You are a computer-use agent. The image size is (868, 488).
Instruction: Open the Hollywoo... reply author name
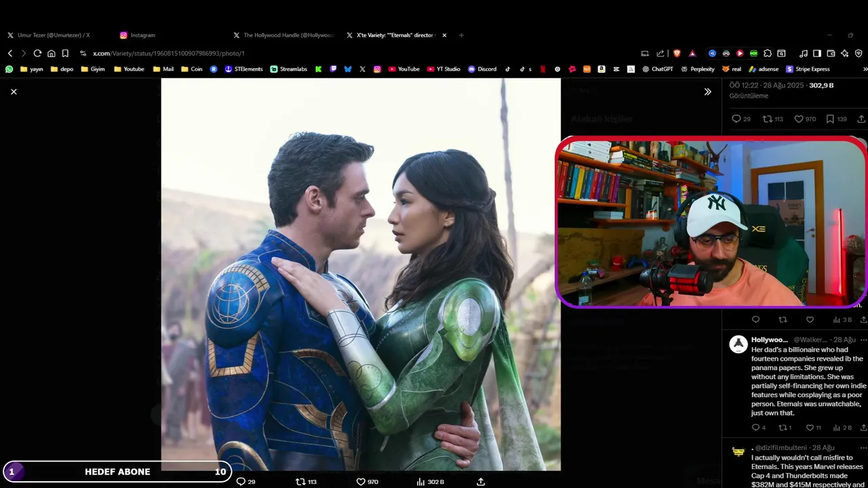pos(770,340)
